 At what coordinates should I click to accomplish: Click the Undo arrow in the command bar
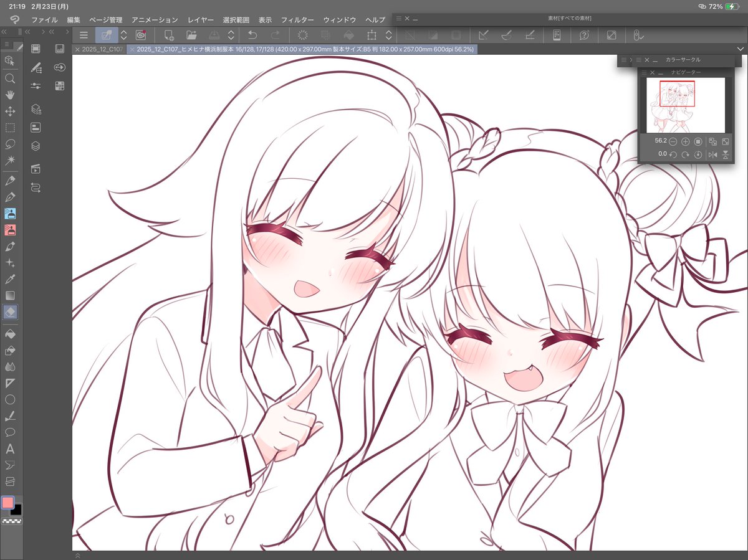(x=252, y=36)
